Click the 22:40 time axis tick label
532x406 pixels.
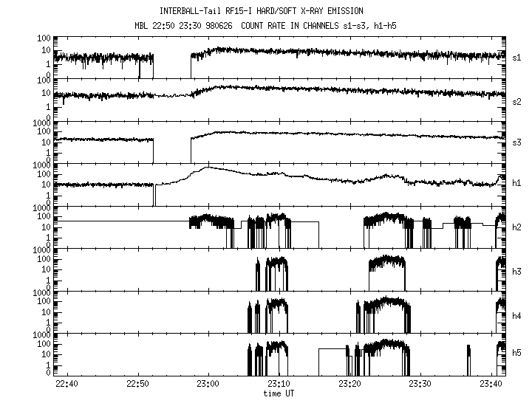click(x=67, y=384)
